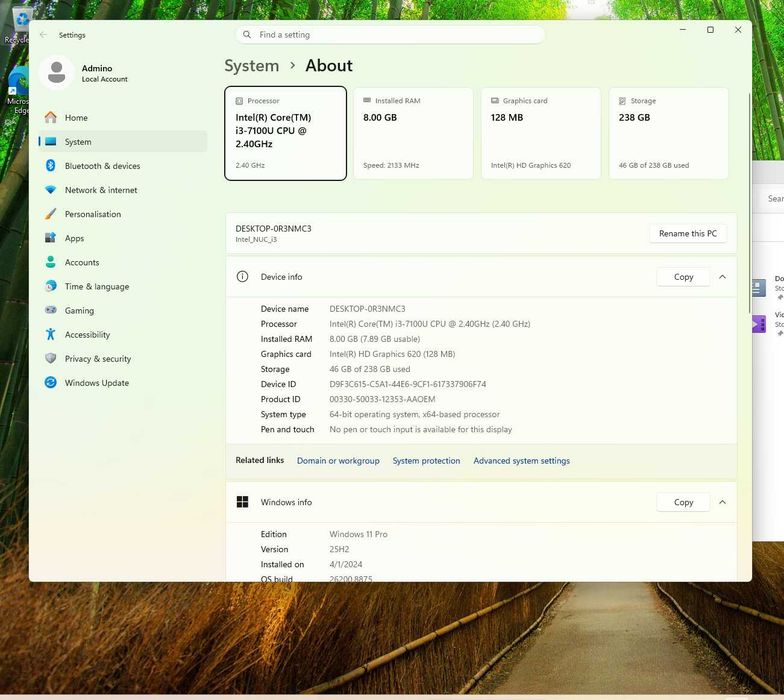Viewport: 784px width, 700px height.
Task: Open Domain or workgroup link
Action: pyautogui.click(x=338, y=460)
